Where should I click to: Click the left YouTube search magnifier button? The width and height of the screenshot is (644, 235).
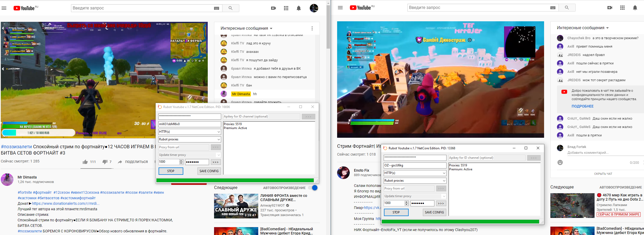tap(230, 8)
